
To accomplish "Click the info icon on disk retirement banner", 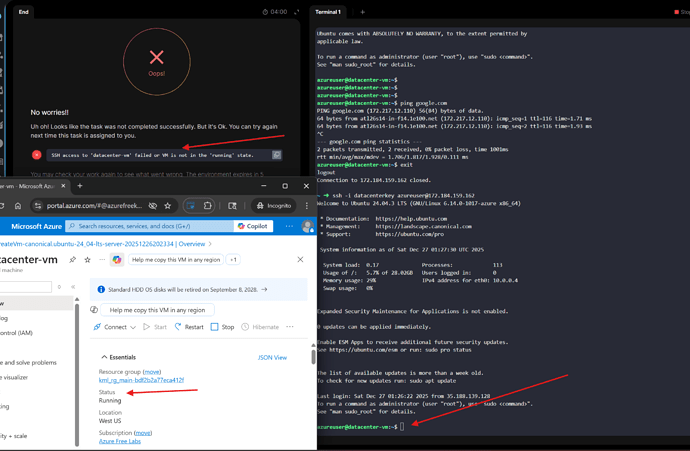I will pos(101,290).
